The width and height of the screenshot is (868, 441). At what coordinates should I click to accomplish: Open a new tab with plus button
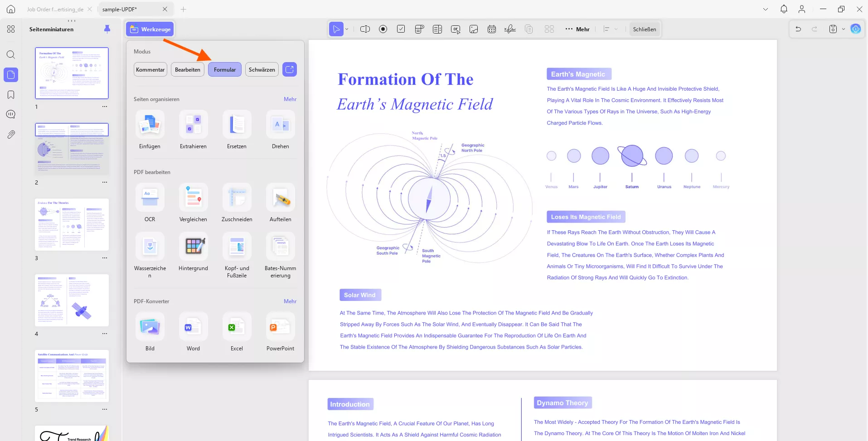point(183,9)
